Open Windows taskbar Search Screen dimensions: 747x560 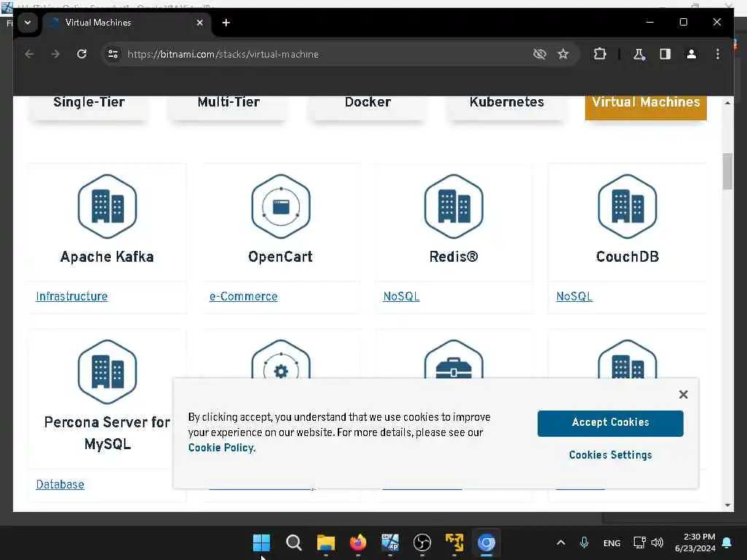click(x=293, y=542)
